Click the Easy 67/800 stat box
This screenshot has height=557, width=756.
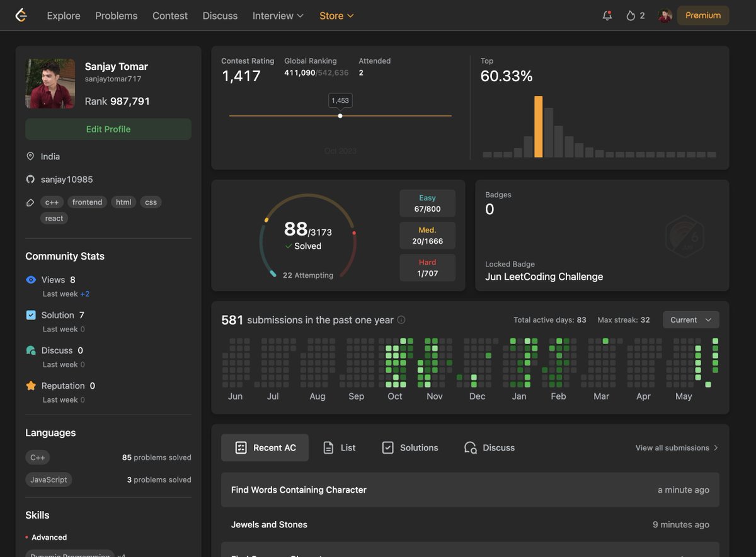tap(428, 204)
